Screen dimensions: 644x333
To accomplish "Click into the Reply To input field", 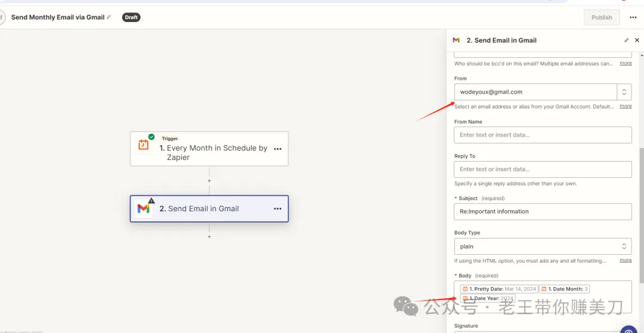I will [x=543, y=169].
